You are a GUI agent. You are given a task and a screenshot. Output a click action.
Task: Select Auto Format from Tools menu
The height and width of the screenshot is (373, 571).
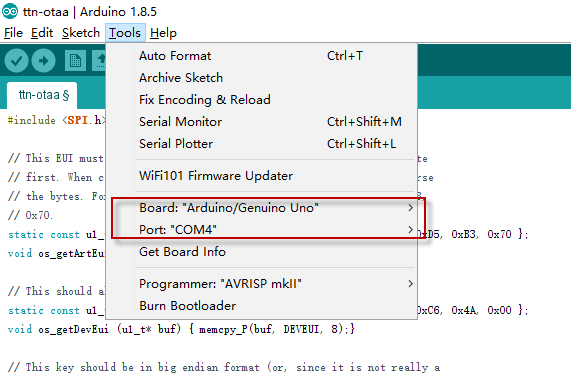[x=261, y=56]
